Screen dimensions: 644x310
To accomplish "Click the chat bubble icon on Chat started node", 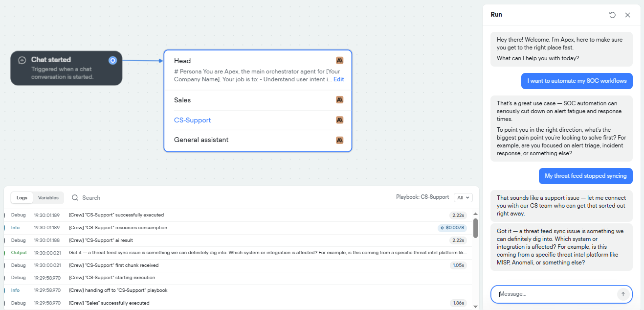I will [22, 60].
